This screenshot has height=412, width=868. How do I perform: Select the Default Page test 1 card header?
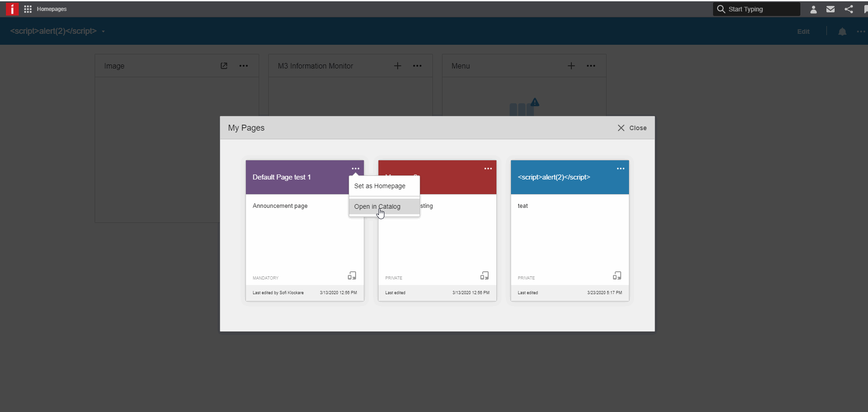coord(305,177)
